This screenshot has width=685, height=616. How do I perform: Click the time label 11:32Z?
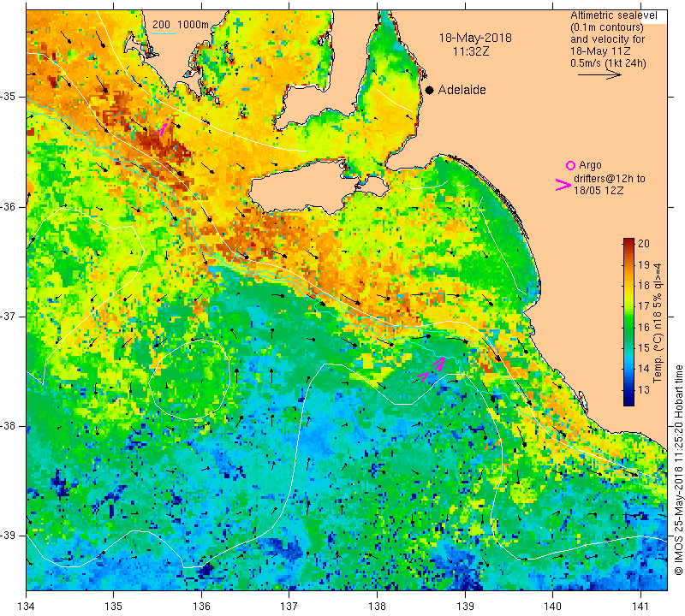point(471,51)
